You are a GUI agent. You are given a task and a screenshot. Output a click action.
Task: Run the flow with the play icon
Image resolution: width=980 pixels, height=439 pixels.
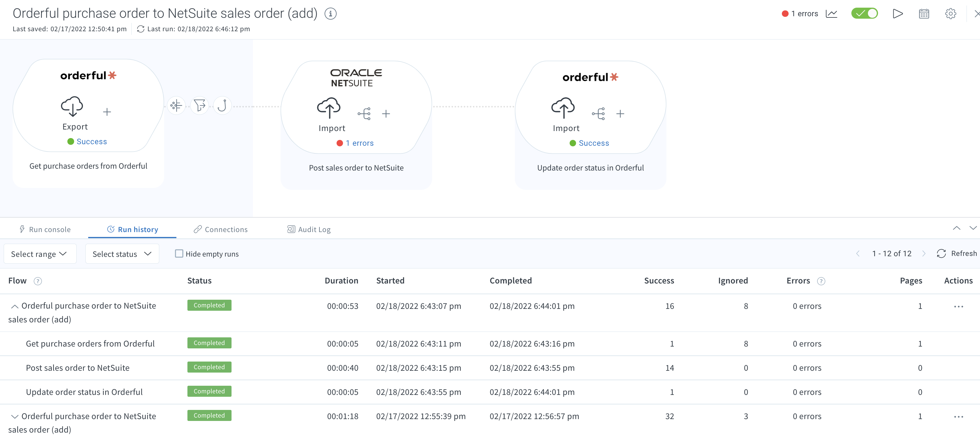click(x=897, y=14)
